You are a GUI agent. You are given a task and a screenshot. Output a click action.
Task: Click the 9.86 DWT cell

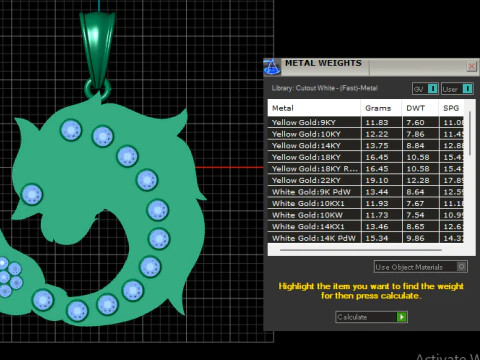(x=420, y=238)
